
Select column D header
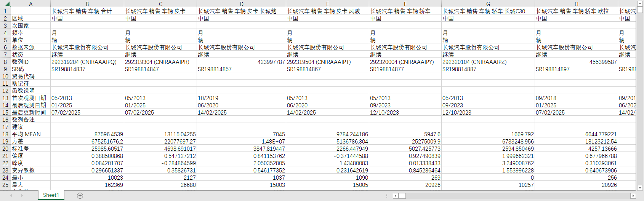241,4
